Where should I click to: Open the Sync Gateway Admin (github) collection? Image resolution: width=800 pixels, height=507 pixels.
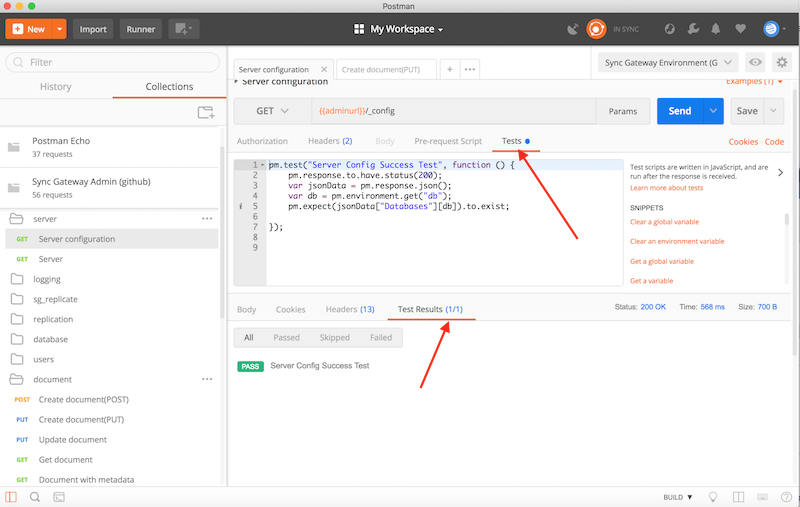(110, 188)
